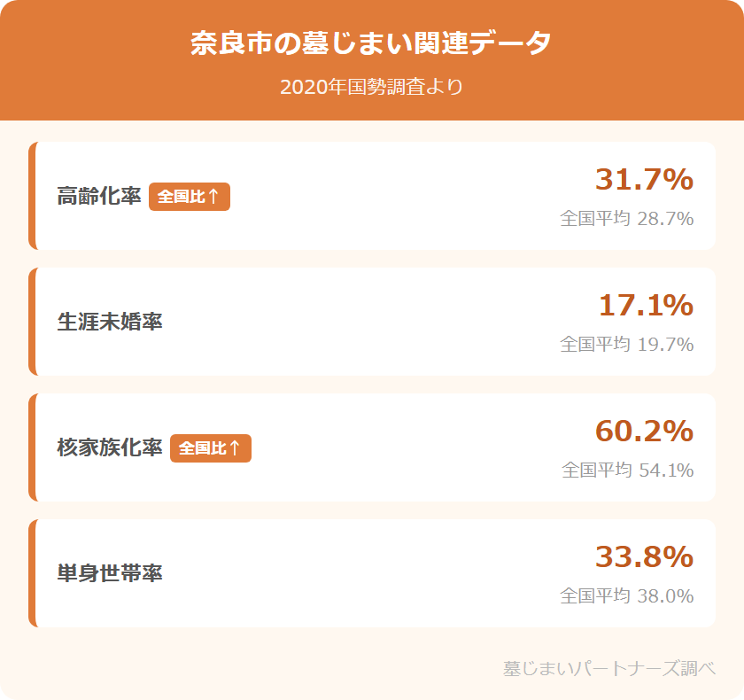Select the 17.1% value
This screenshot has width=744, height=700.
click(x=646, y=306)
